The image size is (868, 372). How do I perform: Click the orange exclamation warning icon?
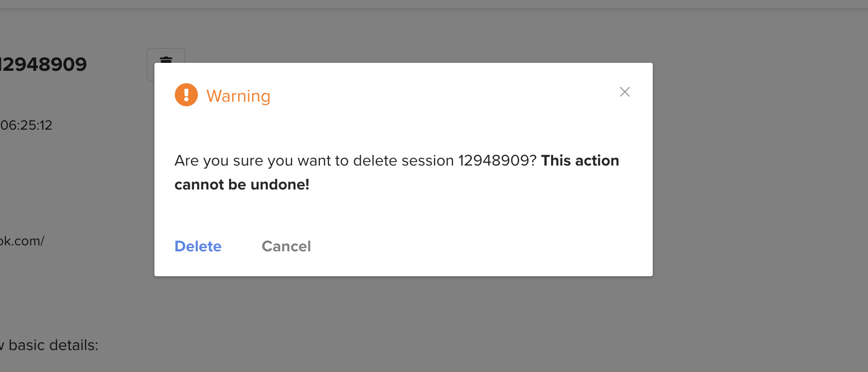pyautogui.click(x=186, y=95)
